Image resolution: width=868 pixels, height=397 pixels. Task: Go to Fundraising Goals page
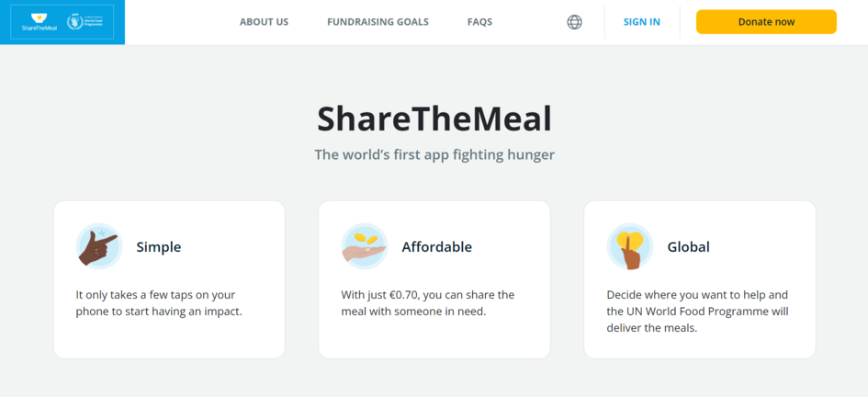coord(378,22)
